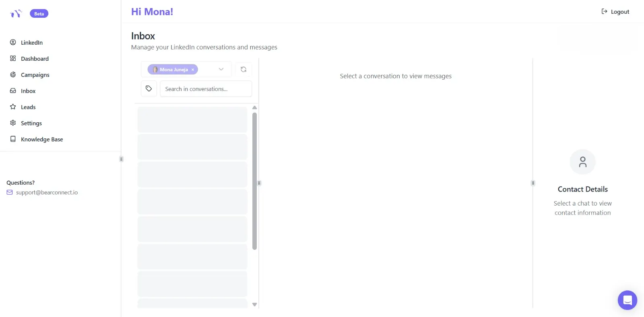Image resolution: width=644 pixels, height=317 pixels.
Task: Open the Campaigns section
Action: tap(35, 75)
